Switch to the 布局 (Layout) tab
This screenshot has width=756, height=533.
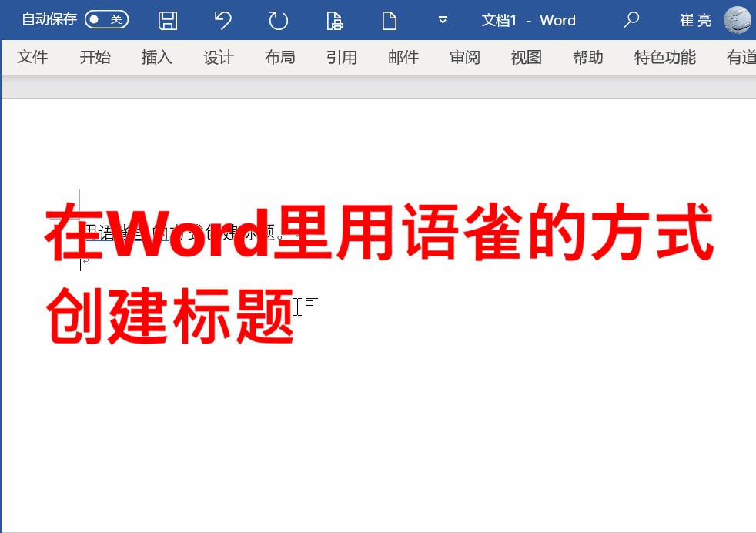[x=279, y=57]
